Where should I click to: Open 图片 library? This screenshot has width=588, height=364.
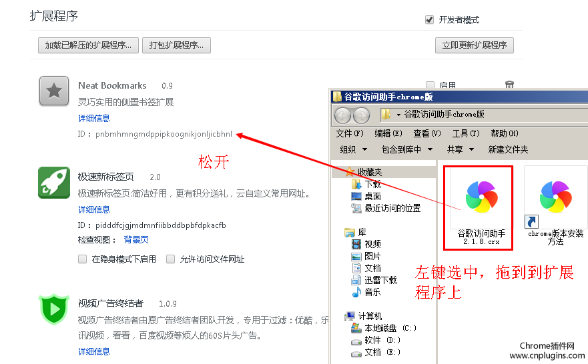point(372,256)
